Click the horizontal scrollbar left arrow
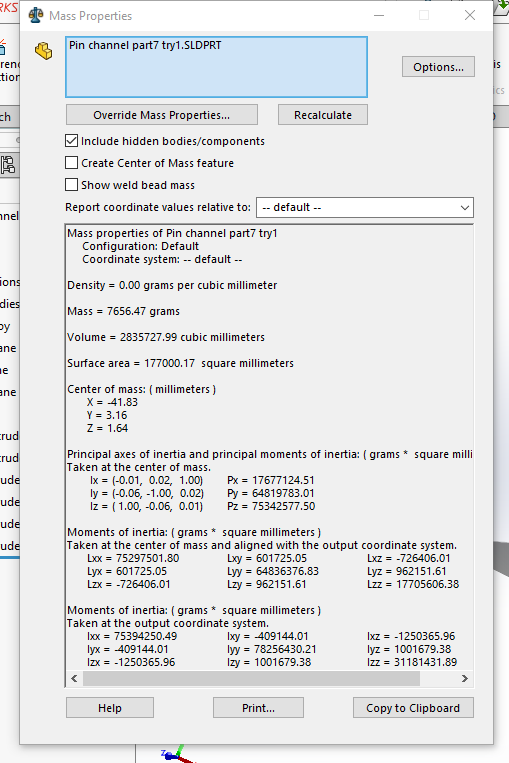This screenshot has width=509, height=763. click(74, 678)
